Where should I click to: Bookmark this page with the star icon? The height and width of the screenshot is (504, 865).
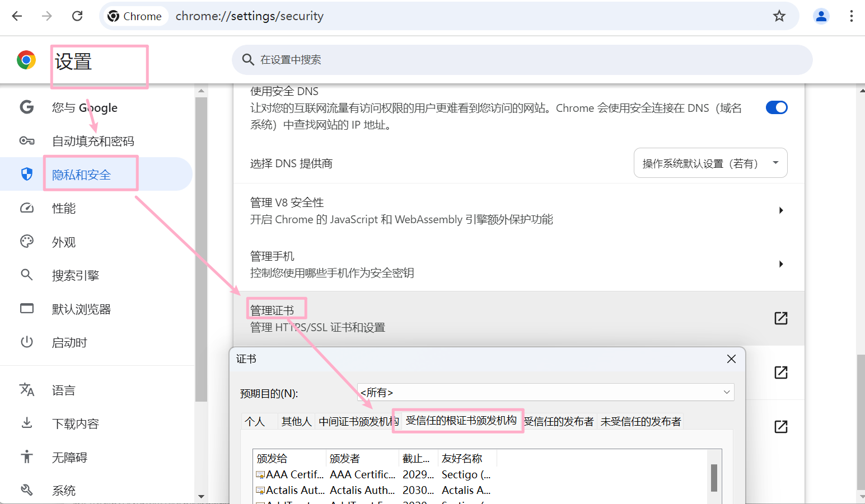click(x=779, y=16)
